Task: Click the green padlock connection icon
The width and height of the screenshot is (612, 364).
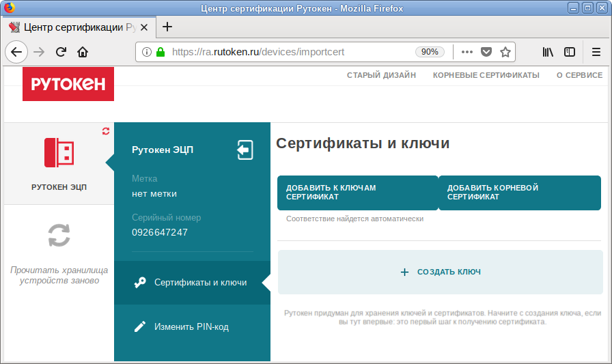Action: point(160,52)
